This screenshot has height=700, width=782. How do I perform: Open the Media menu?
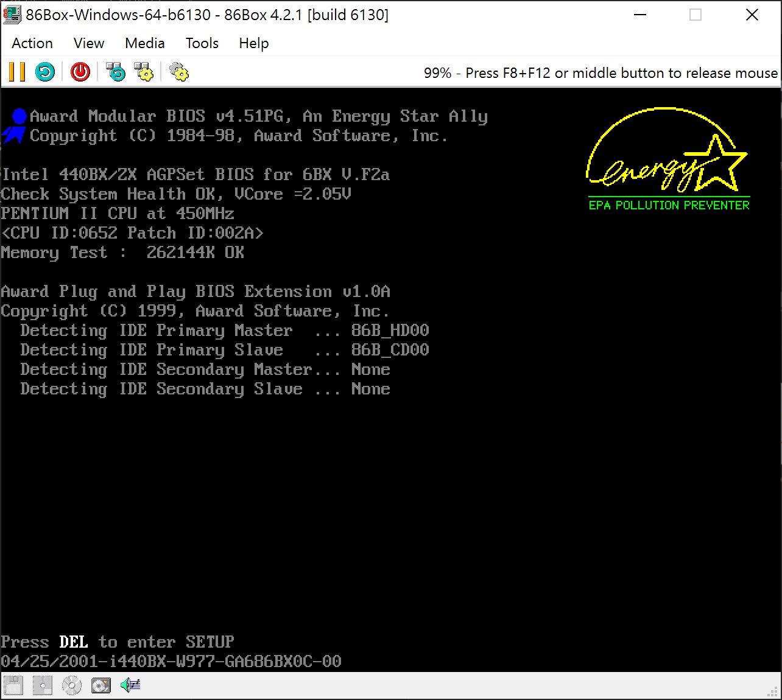[x=144, y=43]
